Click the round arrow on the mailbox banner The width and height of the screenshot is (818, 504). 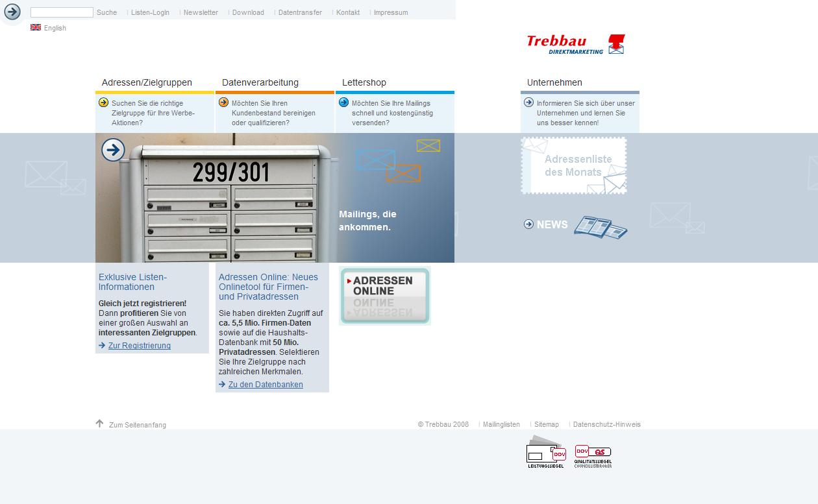coord(113,150)
